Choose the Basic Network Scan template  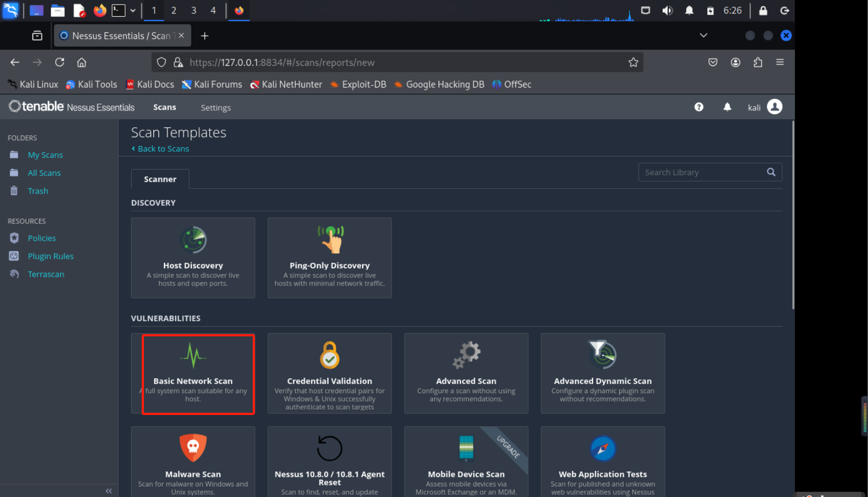click(193, 373)
